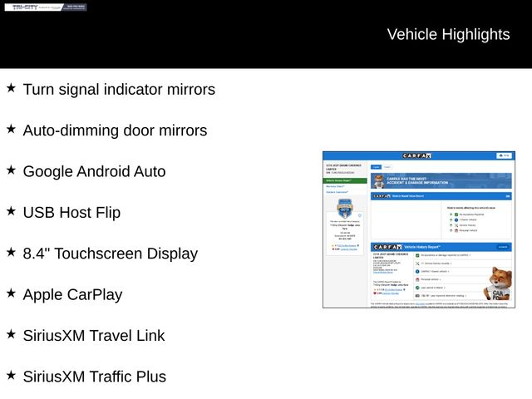Click the Tri-City dealership logo
This screenshot has width=532, height=399.
click(x=46, y=7)
